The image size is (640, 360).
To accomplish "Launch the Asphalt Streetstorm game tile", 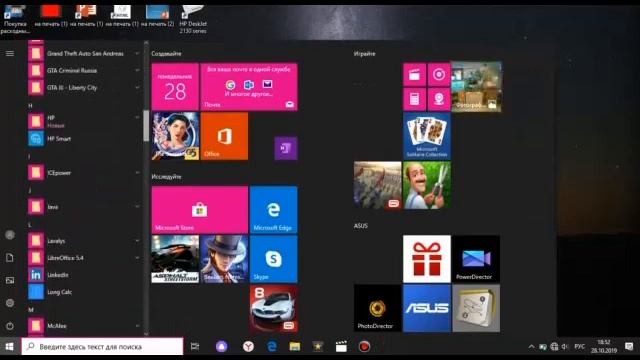I will click(x=175, y=259).
